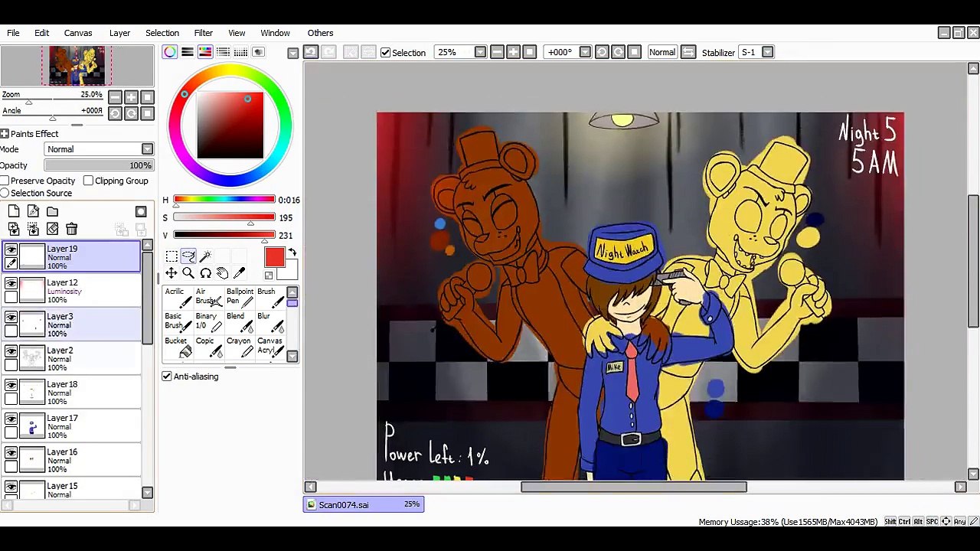Image resolution: width=980 pixels, height=551 pixels.
Task: Click the navigator thumbnail preview
Action: pyautogui.click(x=77, y=66)
